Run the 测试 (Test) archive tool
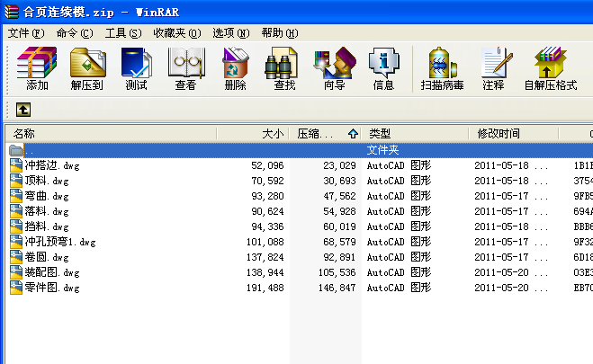This screenshot has height=364, width=593. coord(136,68)
